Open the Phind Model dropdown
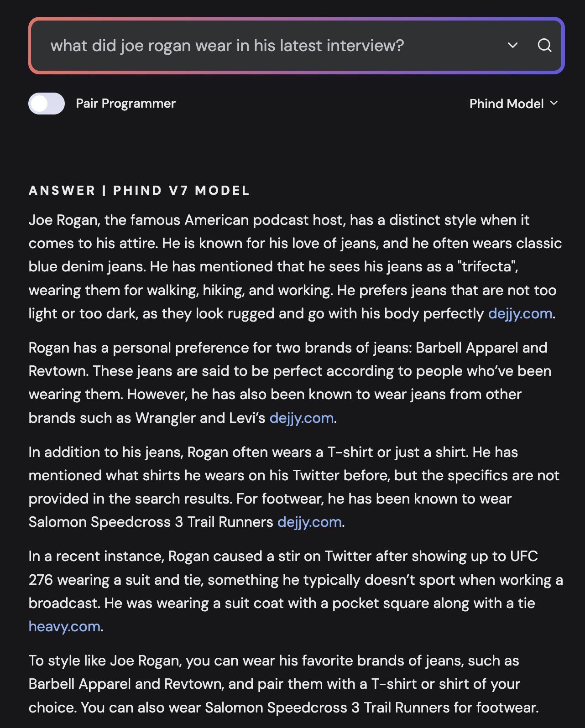The image size is (585, 728). tap(514, 104)
